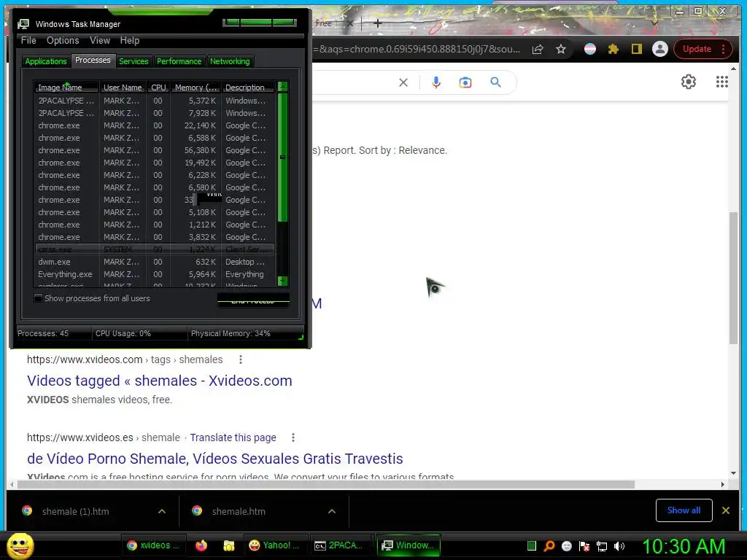This screenshot has height=560, width=747.
Task: Clear the Google search box text
Action: point(403,82)
